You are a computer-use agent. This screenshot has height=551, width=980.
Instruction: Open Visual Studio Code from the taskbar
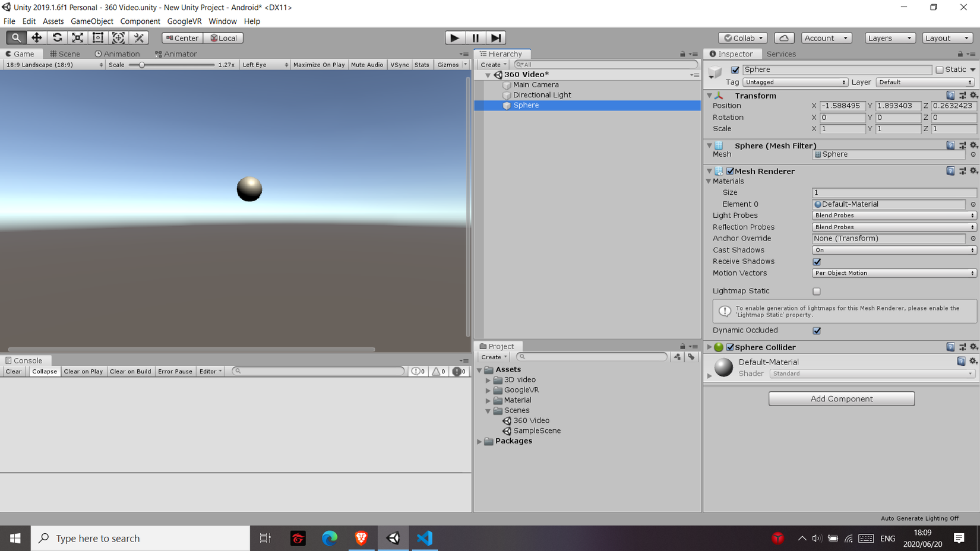point(424,538)
